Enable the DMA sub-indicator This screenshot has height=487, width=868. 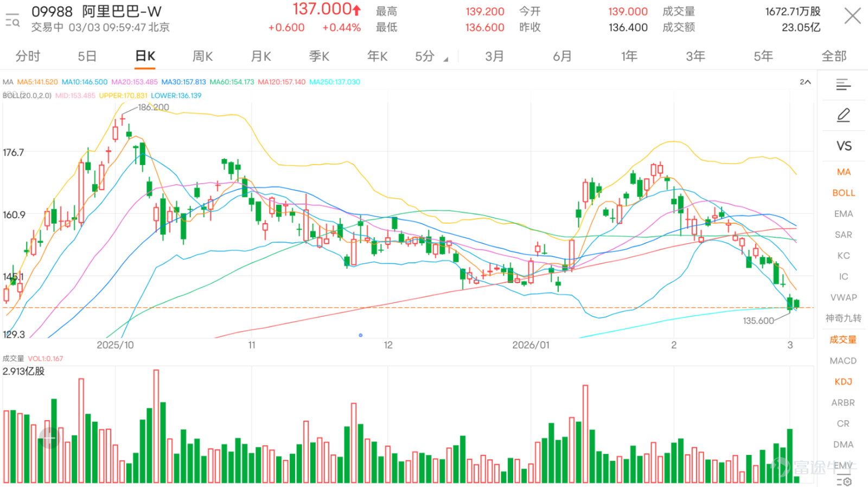843,444
